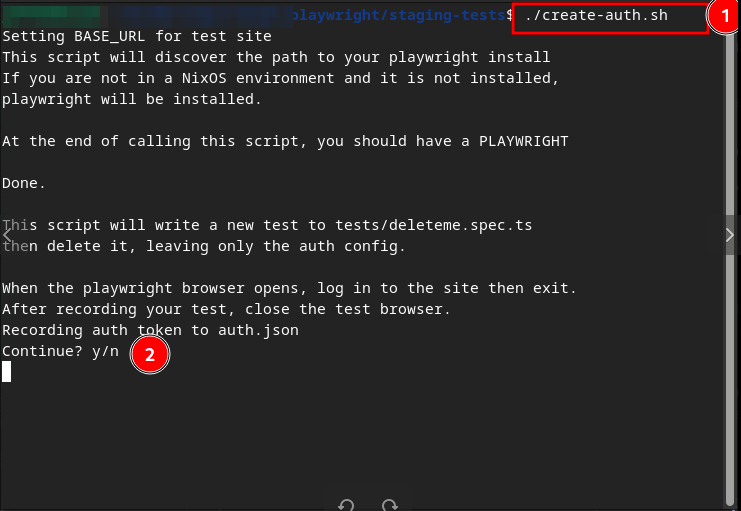Image resolution: width=741 pixels, height=511 pixels.
Task: Click the NixOS word in the output
Action: tap(204, 78)
